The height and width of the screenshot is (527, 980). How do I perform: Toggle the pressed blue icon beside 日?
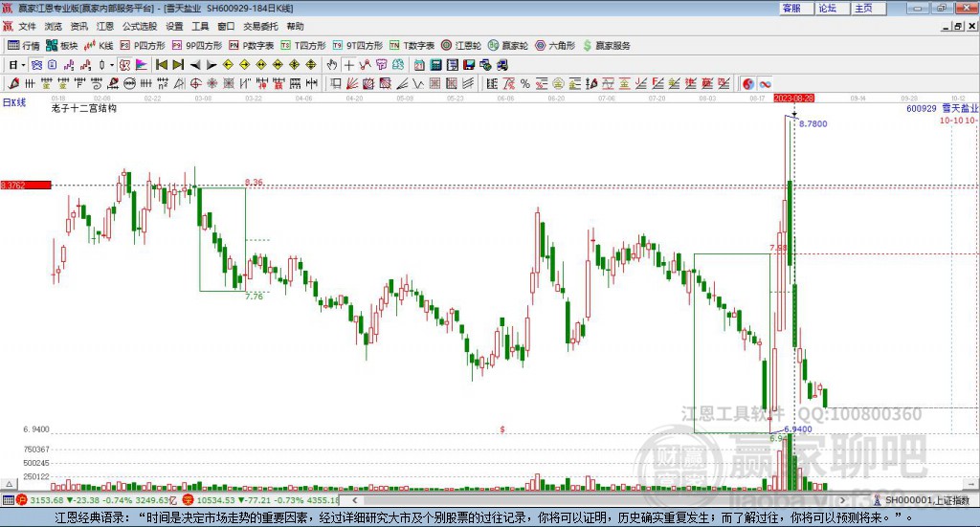tap(36, 65)
